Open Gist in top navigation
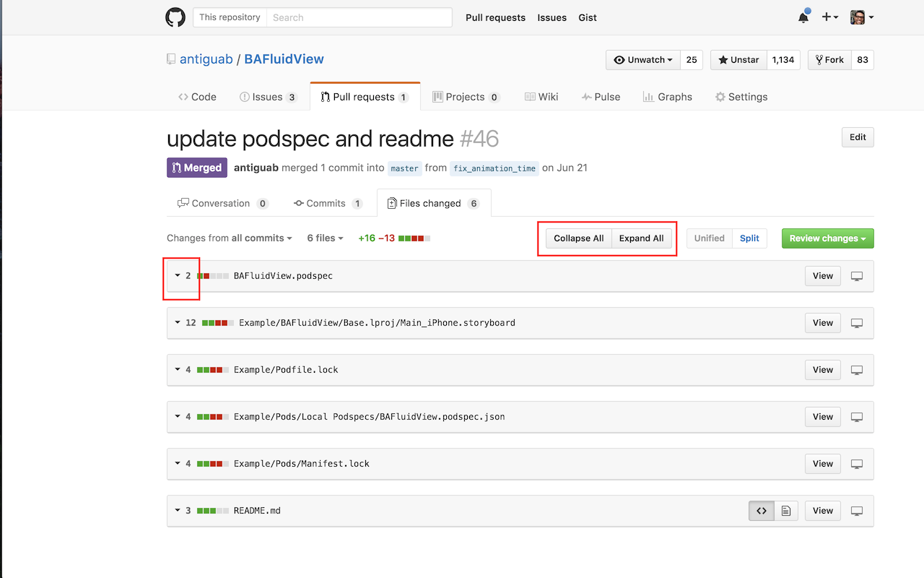This screenshot has height=578, width=924. point(588,17)
